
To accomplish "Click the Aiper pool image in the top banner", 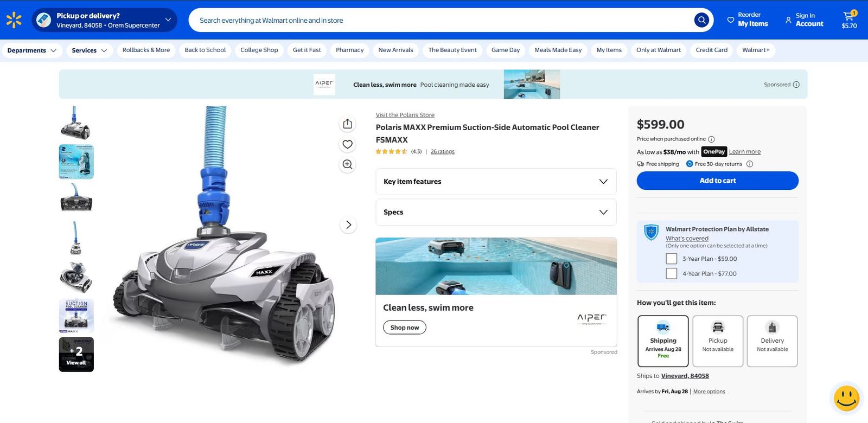I will [x=532, y=84].
